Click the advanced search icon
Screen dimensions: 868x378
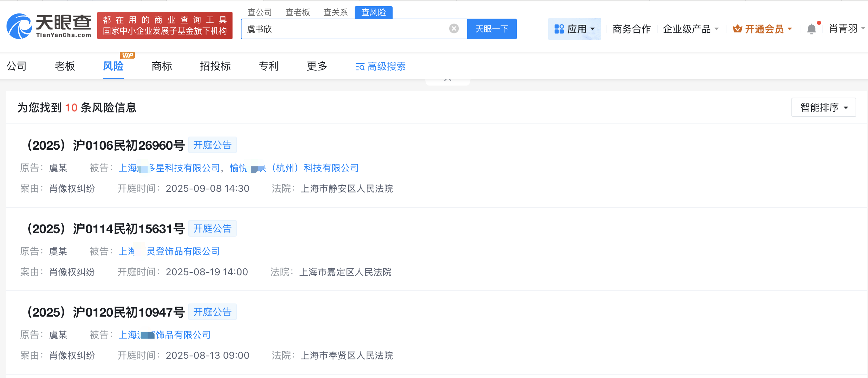click(360, 67)
